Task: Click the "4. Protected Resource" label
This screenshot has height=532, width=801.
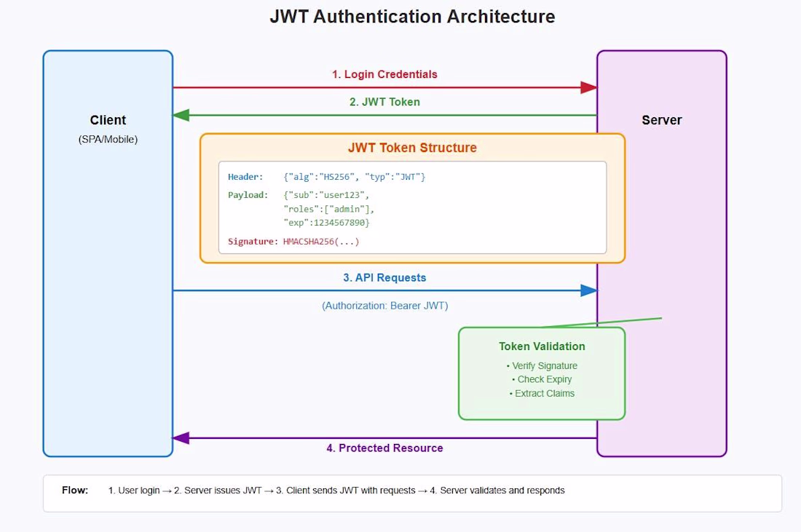Action: coord(384,448)
